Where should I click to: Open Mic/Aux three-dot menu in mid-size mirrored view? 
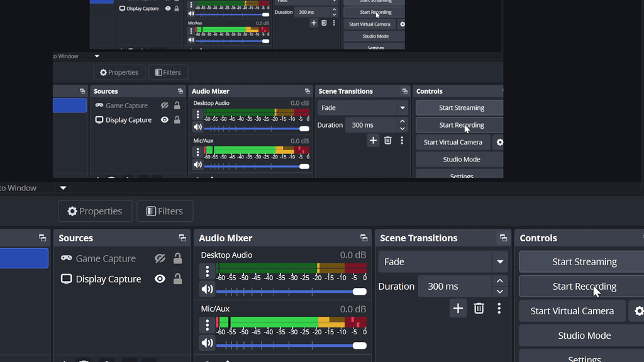pos(197,152)
